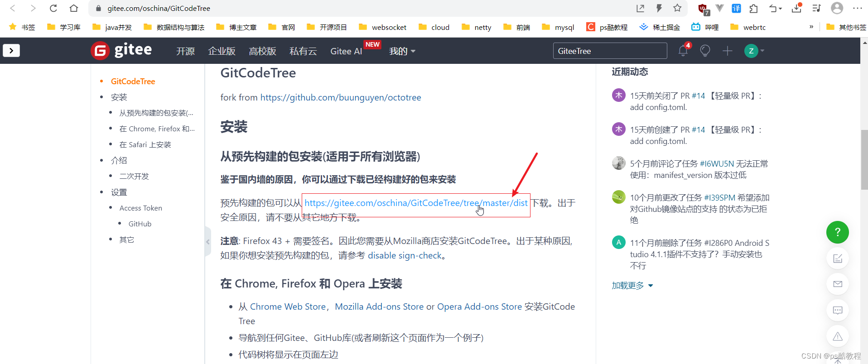This screenshot has width=868, height=364.
Task: Click the share page icon in address bar
Action: (x=640, y=8)
